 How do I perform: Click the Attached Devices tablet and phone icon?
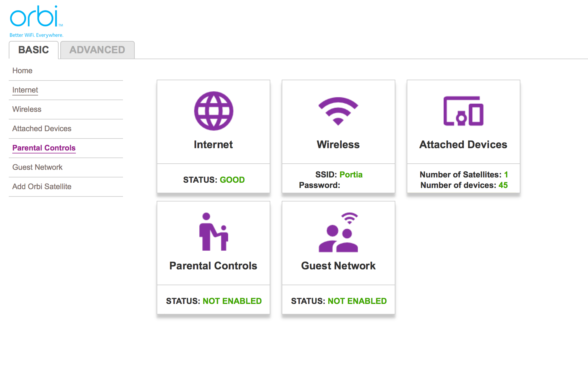click(x=463, y=111)
